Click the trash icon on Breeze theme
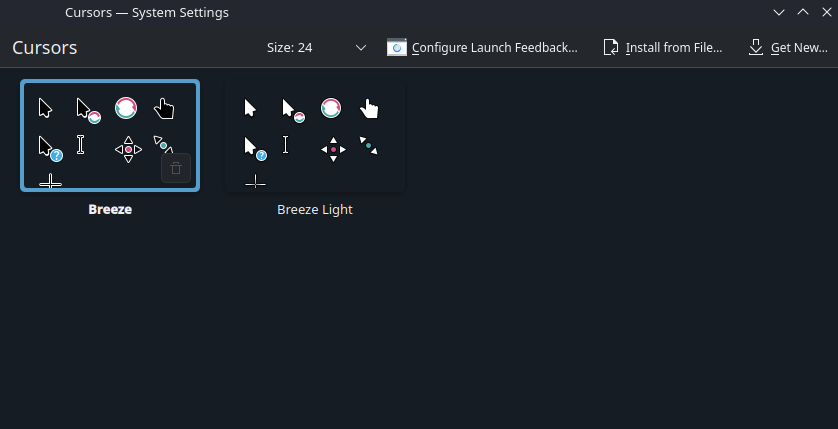Image resolution: width=838 pixels, height=429 pixels. [x=176, y=168]
